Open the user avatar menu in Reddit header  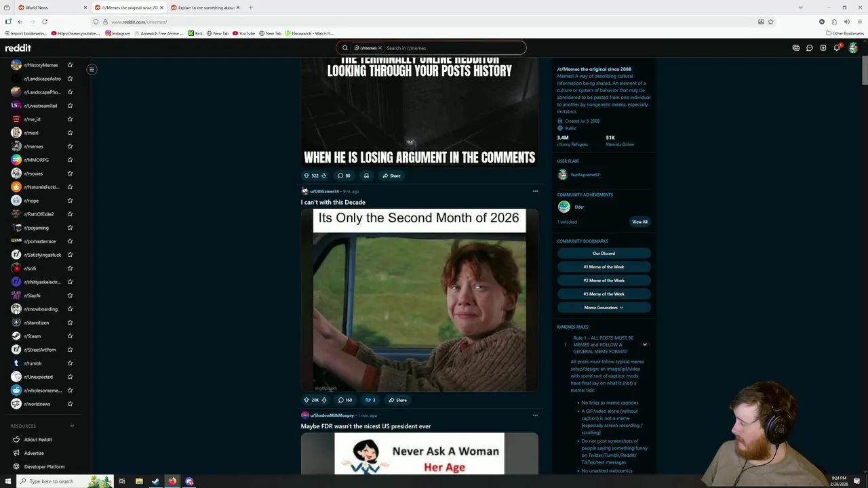(853, 48)
